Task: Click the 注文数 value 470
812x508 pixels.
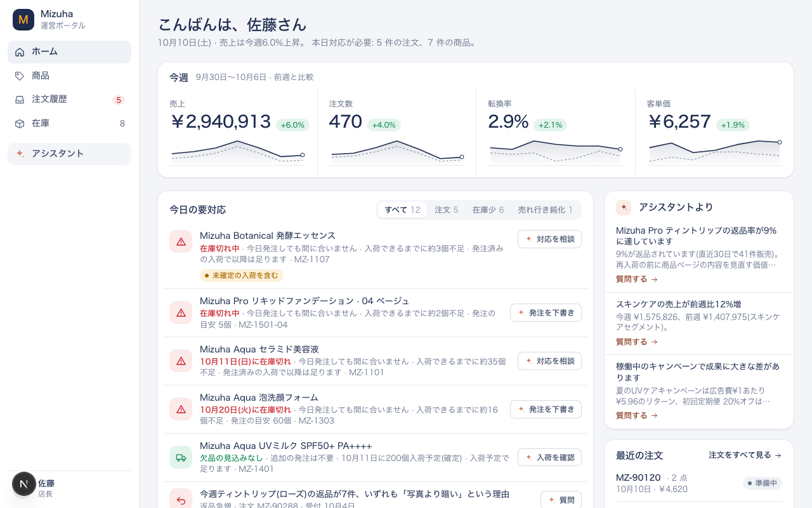Action: coord(346,121)
